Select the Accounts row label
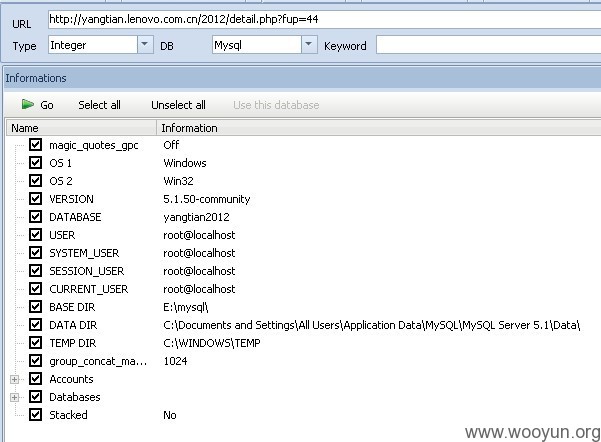The height and width of the screenshot is (442, 601). click(x=71, y=379)
